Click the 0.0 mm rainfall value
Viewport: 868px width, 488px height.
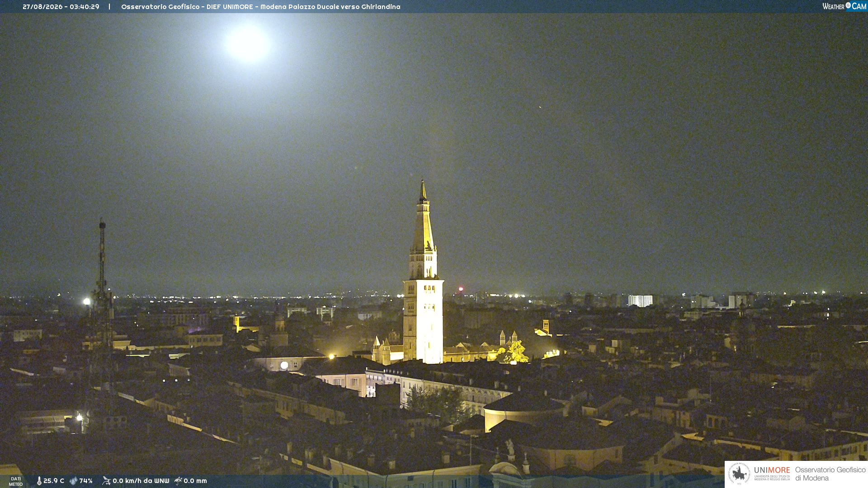click(x=195, y=481)
